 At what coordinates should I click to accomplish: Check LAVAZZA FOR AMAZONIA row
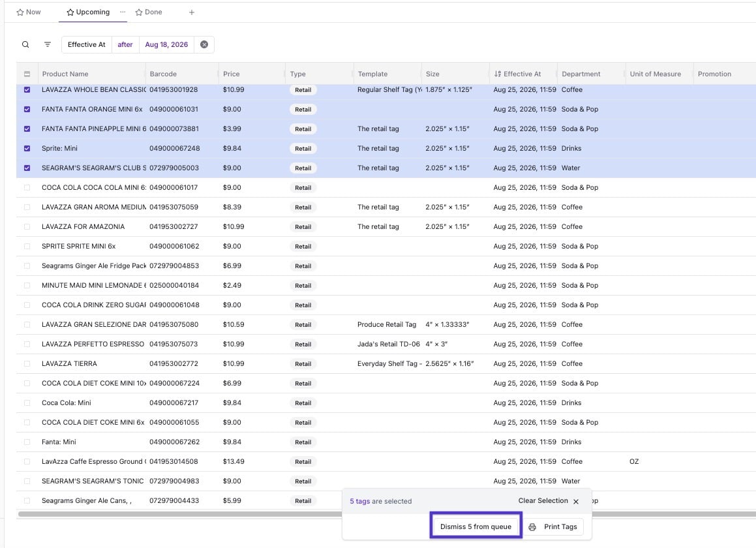point(27,227)
